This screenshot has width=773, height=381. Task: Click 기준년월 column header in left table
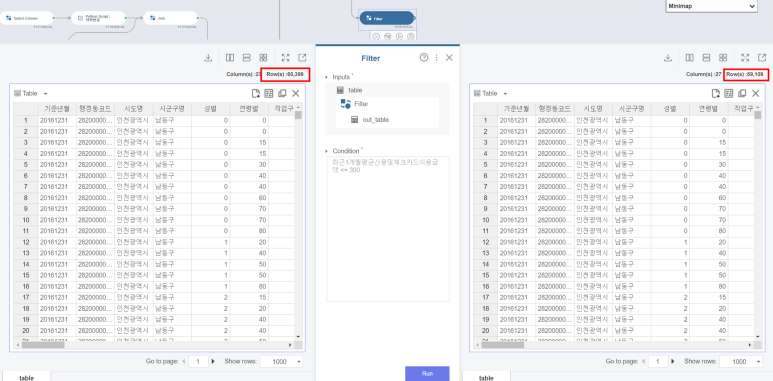[x=57, y=108]
